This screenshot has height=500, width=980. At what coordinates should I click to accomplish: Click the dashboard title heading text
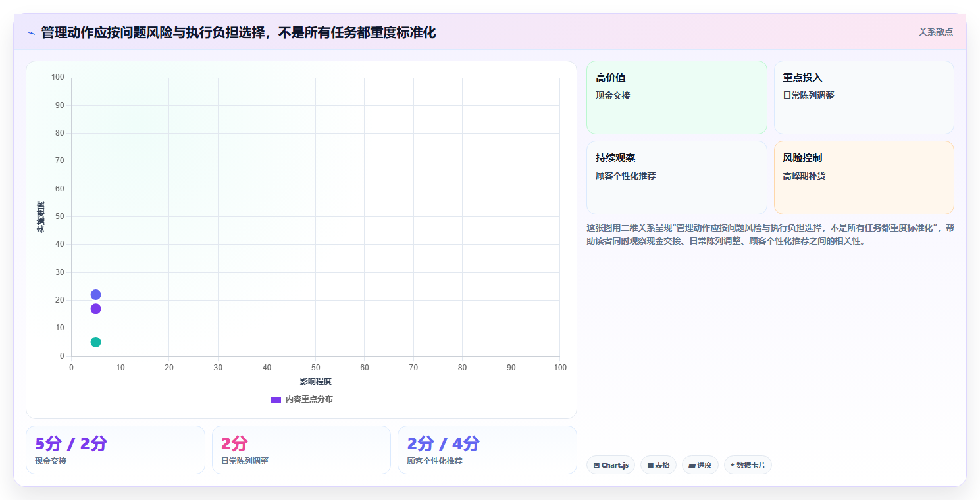(x=238, y=33)
